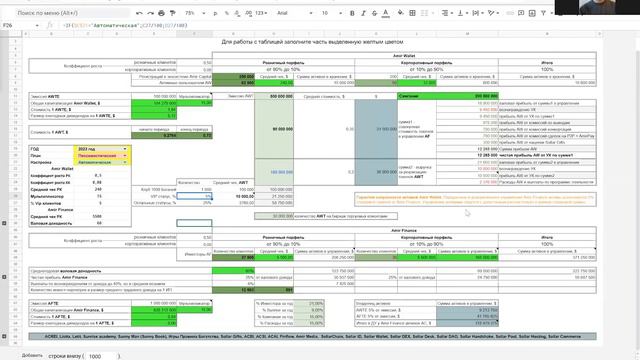
Task: Toggle bold formatting
Action: point(352,13)
